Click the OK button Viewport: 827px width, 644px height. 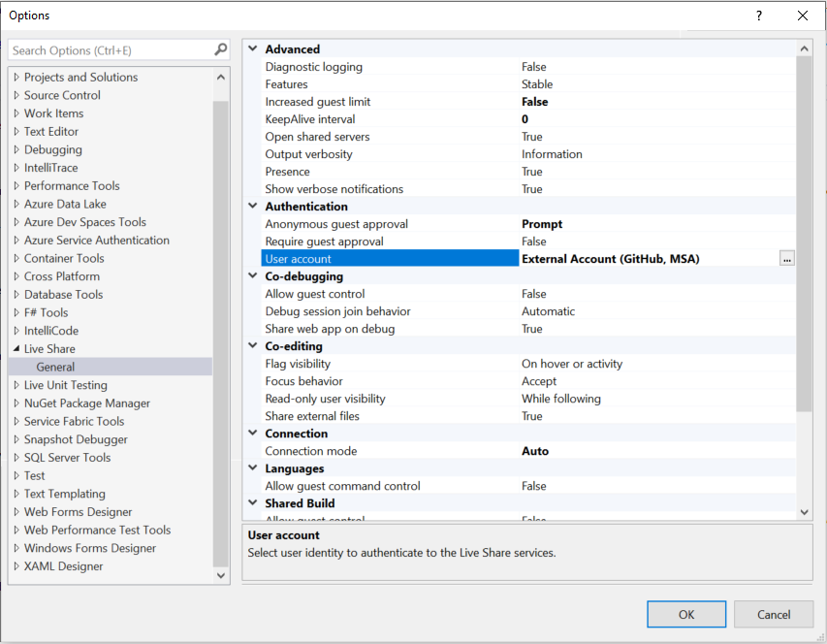pyautogui.click(x=686, y=614)
